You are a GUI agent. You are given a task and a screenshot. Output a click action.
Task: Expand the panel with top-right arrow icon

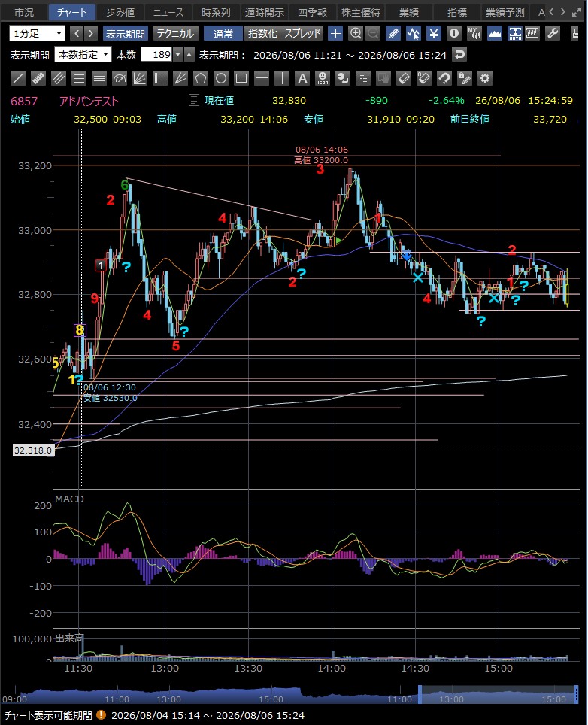(x=577, y=12)
